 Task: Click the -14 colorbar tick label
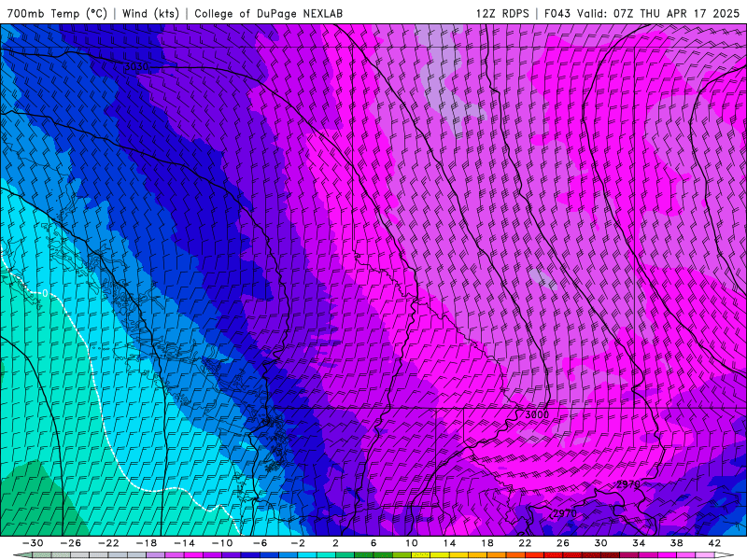tap(184, 543)
